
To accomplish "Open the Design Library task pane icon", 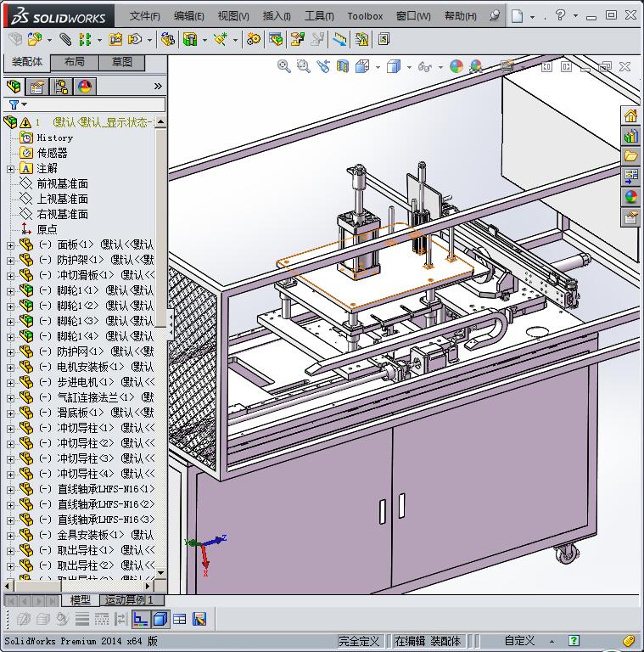I will tap(630, 136).
